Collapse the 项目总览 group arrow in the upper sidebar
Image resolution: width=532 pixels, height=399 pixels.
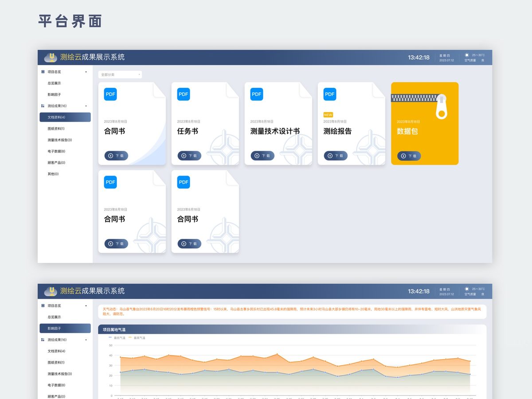[86, 72]
